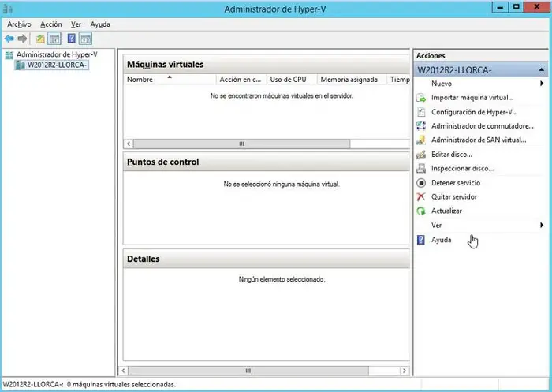Screen dimensions: 552x392
Task: Click the Máquinas virtuales horizontal scrollbar thumb
Action: [x=241, y=144]
